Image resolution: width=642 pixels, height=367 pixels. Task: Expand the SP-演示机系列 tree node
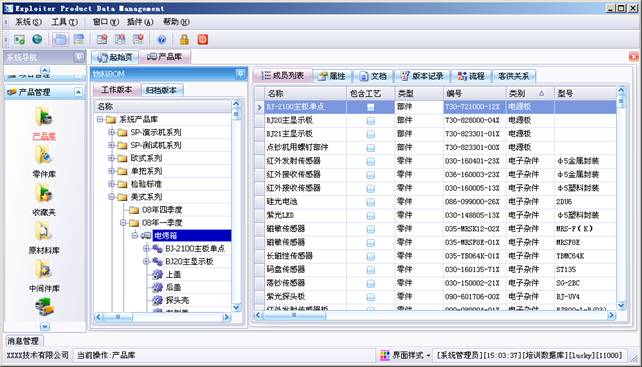click(x=111, y=132)
